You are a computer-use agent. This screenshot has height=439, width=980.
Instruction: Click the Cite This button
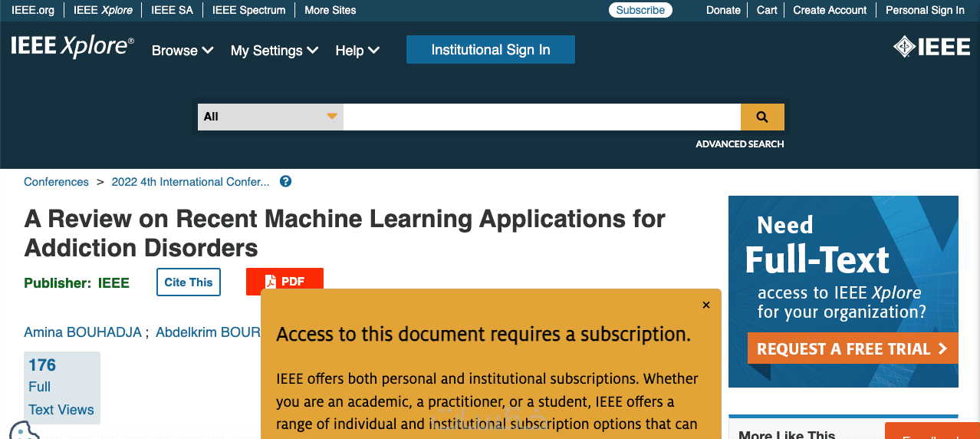189,282
